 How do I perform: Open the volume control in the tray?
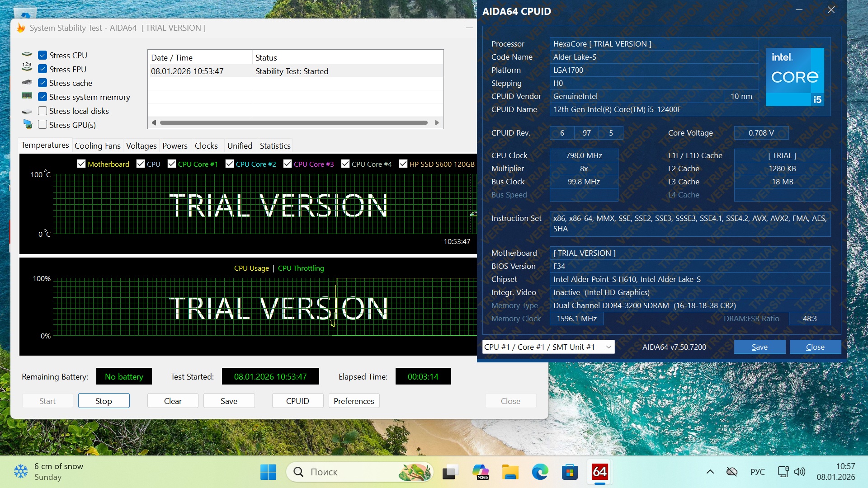click(x=800, y=472)
